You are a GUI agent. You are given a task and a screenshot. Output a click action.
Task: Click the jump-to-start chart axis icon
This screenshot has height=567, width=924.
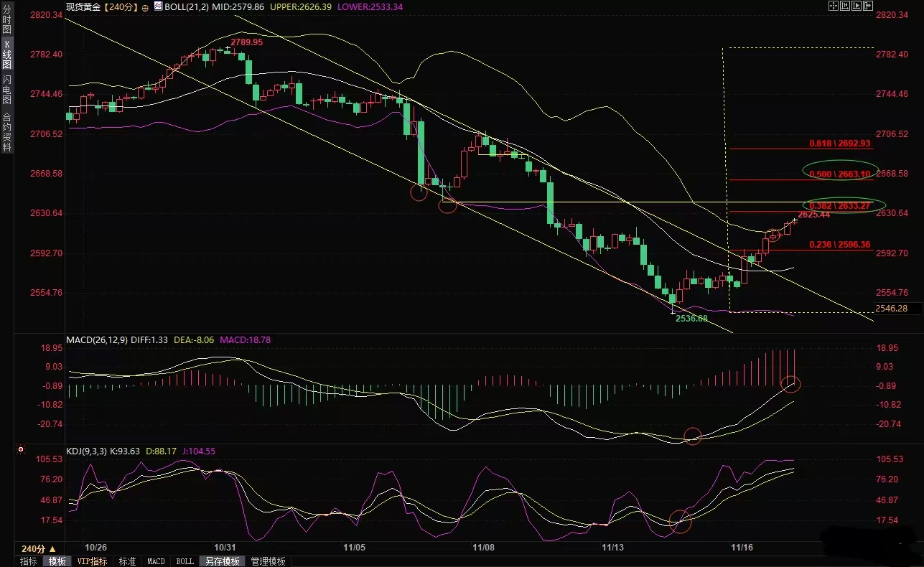point(845,6)
